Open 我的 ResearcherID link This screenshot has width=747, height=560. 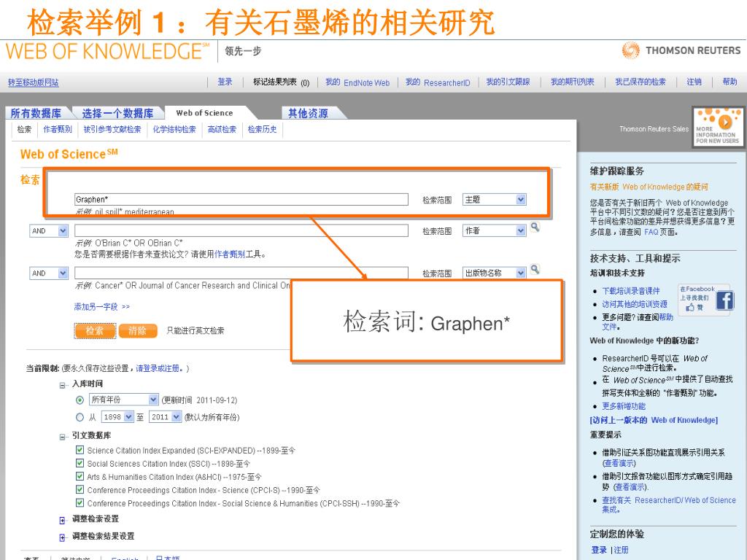point(438,82)
